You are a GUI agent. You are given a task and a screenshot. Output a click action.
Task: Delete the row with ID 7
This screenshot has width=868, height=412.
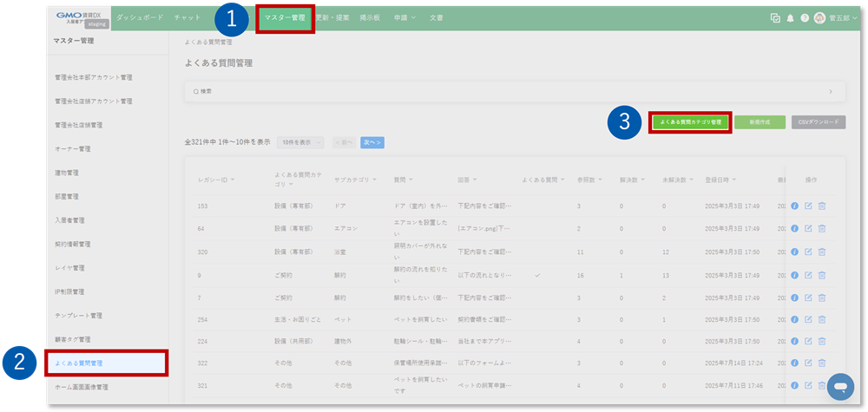[x=822, y=298]
